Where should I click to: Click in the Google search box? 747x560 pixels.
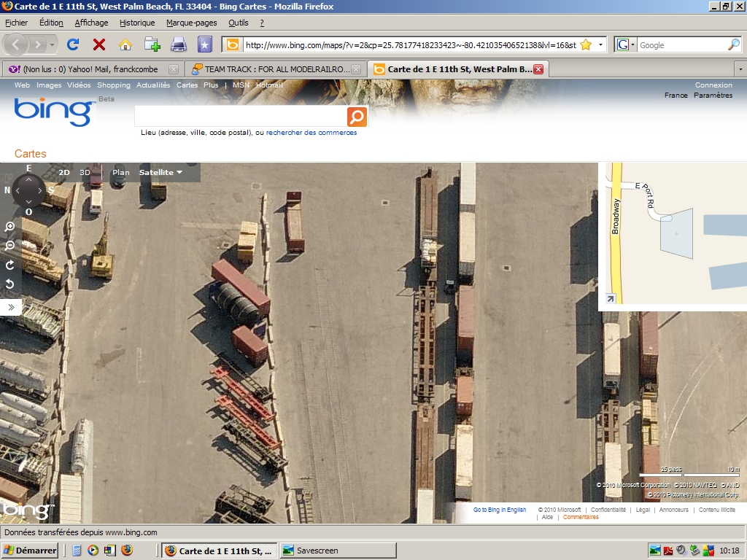coord(682,44)
